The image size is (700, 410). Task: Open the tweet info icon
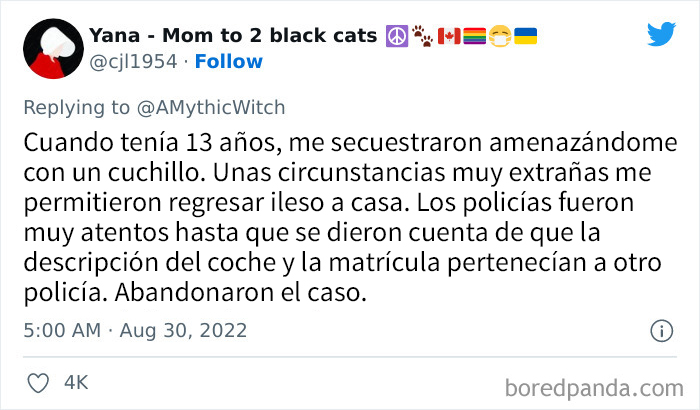coord(661,330)
